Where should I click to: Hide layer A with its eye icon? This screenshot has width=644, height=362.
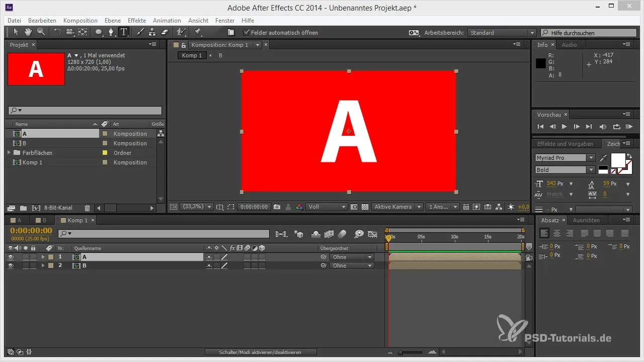11,257
